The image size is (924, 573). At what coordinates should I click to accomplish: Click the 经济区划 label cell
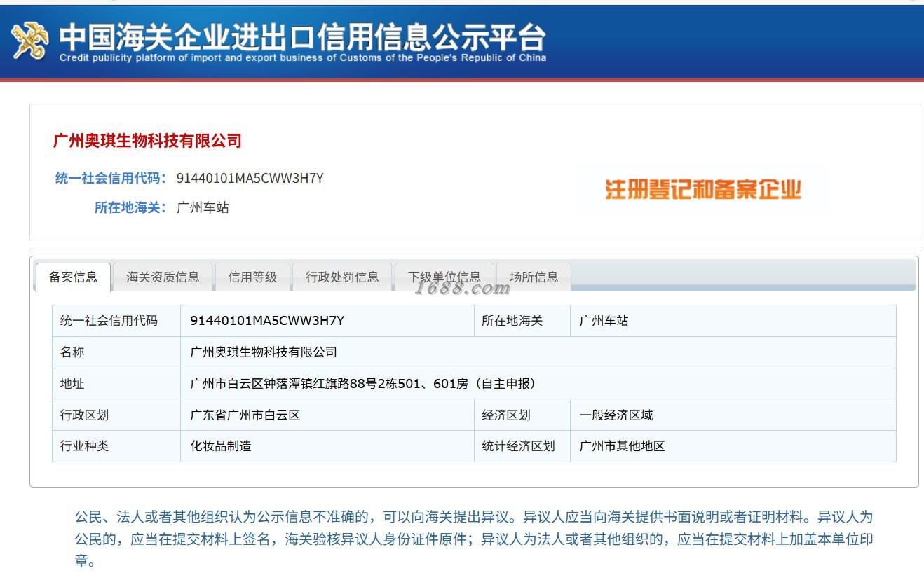coord(522,415)
